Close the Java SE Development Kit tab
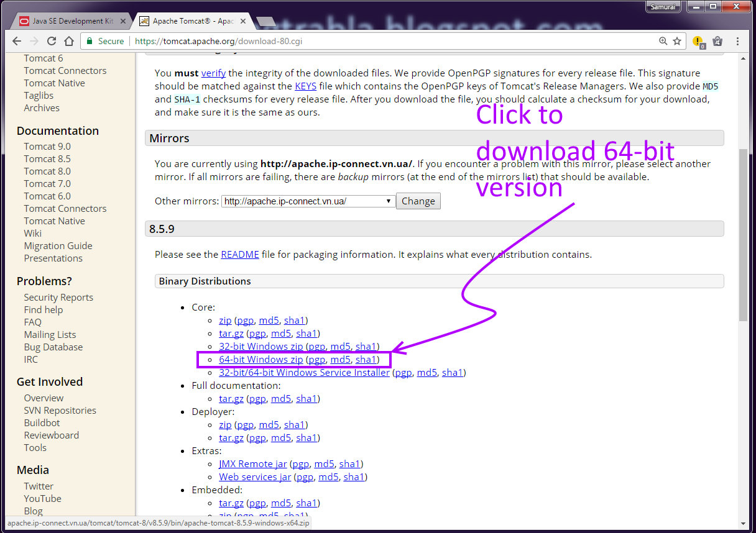 pos(122,21)
